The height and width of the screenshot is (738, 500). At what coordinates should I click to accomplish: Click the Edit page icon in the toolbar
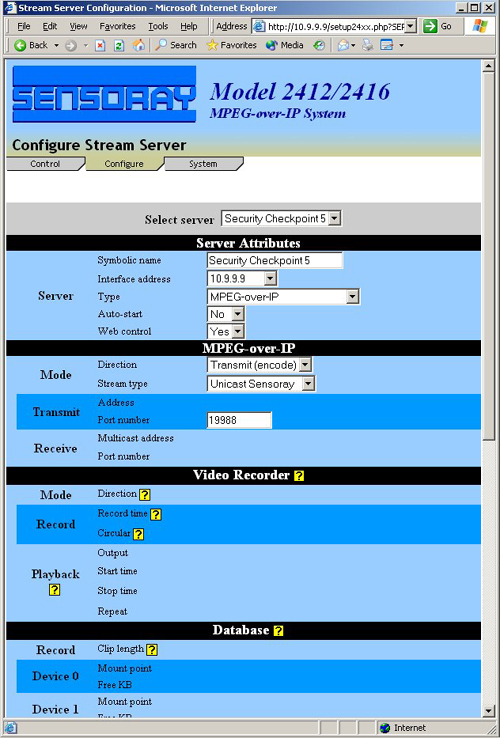pyautogui.click(x=387, y=45)
